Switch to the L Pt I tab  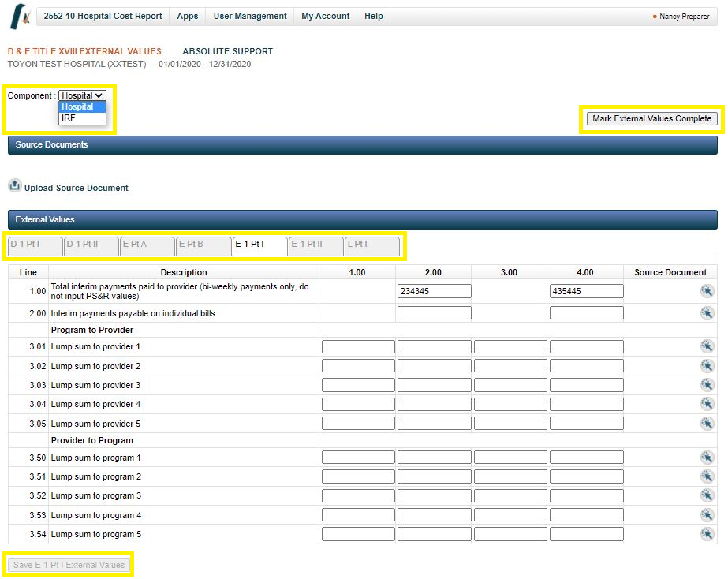click(372, 246)
